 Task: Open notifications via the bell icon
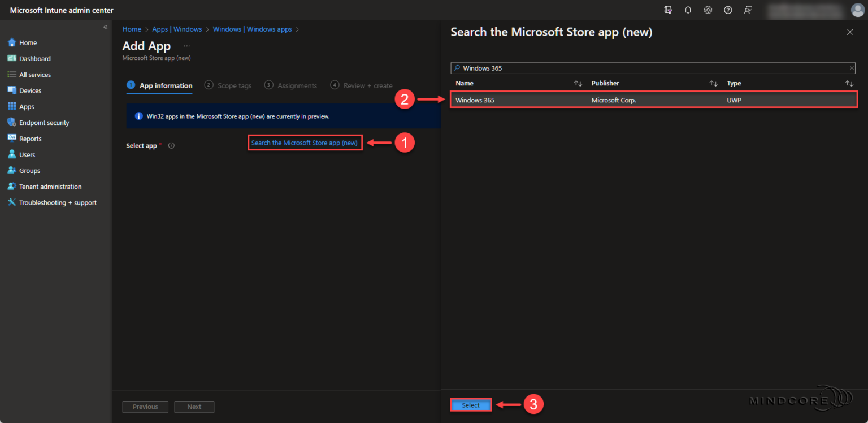pos(688,10)
